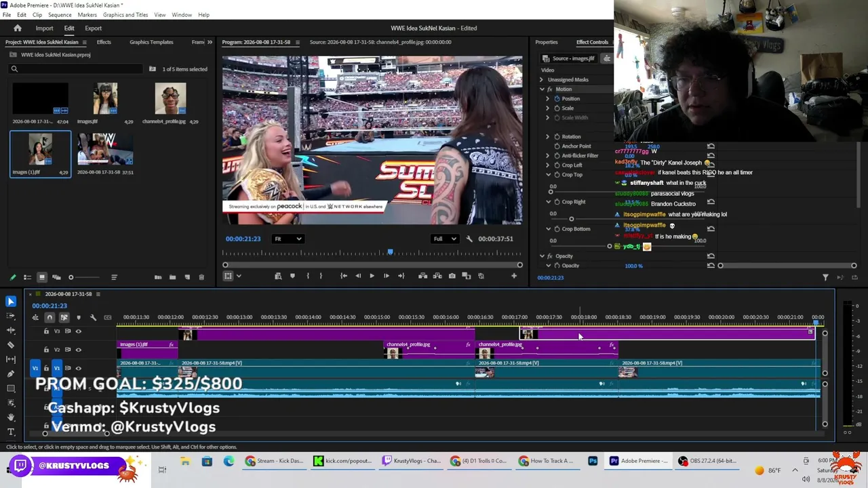Click the New Item icon in Project panel
Image resolution: width=868 pixels, height=488 pixels.
coord(187,277)
